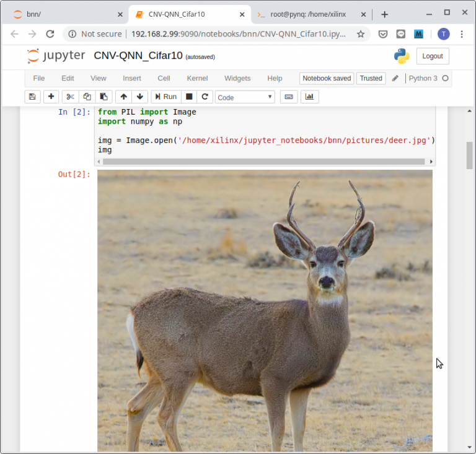Bookmark this page with the star icon
Screen dimensions: 476x454
361,34
